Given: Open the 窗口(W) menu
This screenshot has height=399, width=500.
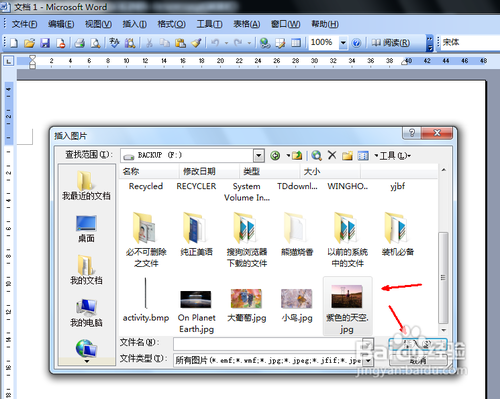Looking at the screenshot, I should click(x=285, y=24).
